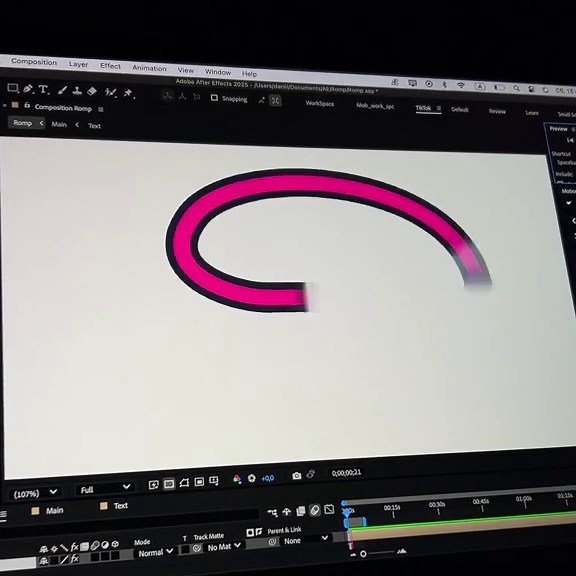Open the No Matte track matte dropdown
The width and height of the screenshot is (576, 576).
coord(224,547)
